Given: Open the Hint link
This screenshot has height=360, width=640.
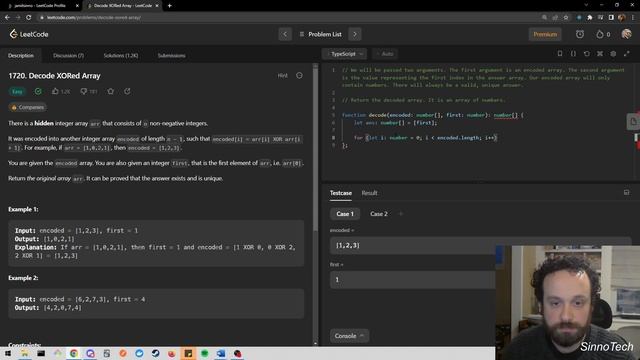Looking at the screenshot, I should coord(282,76).
